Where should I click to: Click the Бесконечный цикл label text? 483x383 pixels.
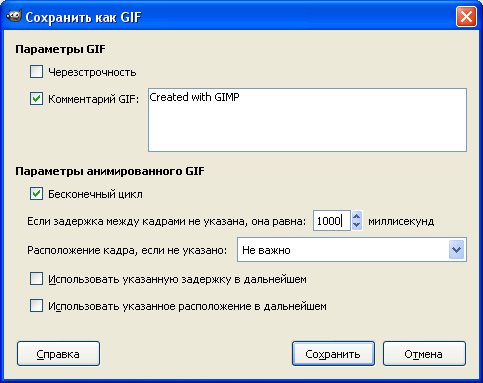click(x=95, y=194)
